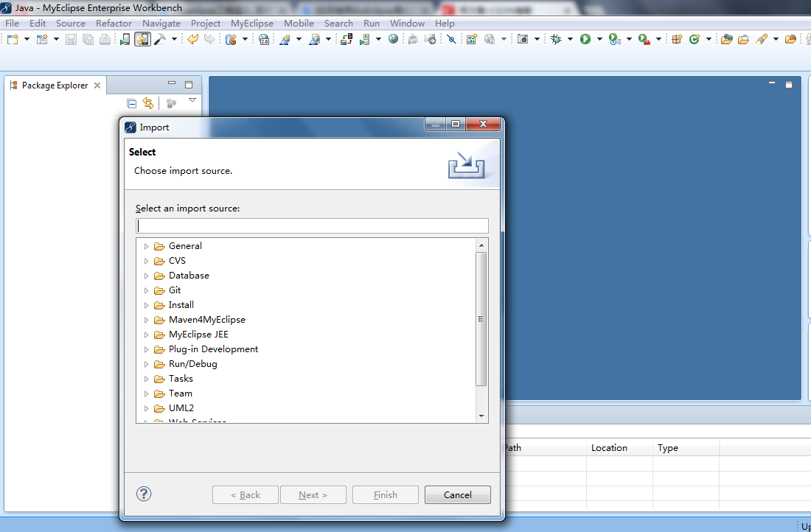Open the Help menu
The height and width of the screenshot is (532, 811).
pyautogui.click(x=445, y=24)
